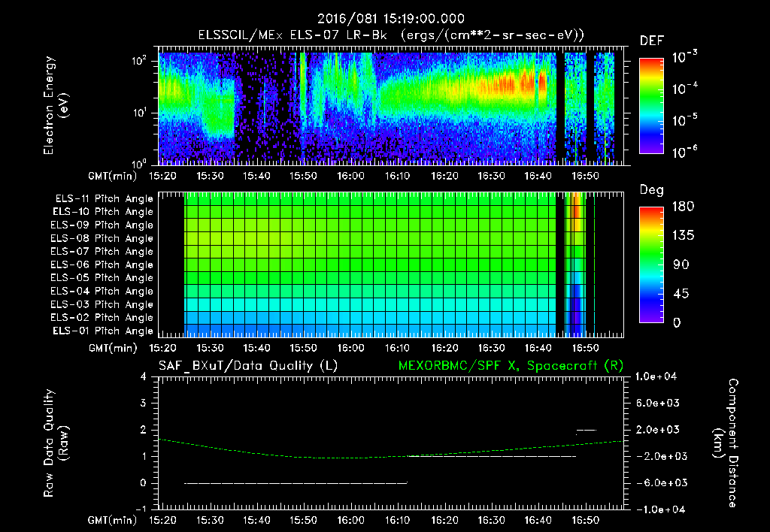
Task: Click the 10^0 label on the energy axis
Action: point(139,164)
